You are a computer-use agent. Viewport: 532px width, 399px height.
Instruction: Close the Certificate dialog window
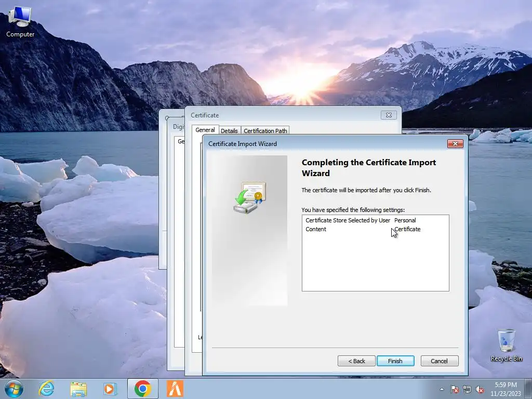(x=389, y=115)
